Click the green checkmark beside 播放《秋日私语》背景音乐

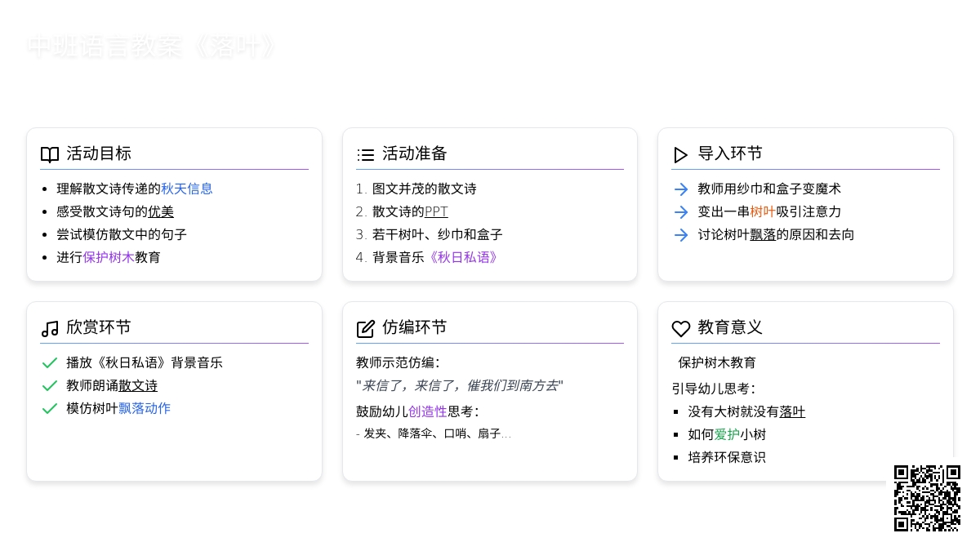pyautogui.click(x=50, y=363)
